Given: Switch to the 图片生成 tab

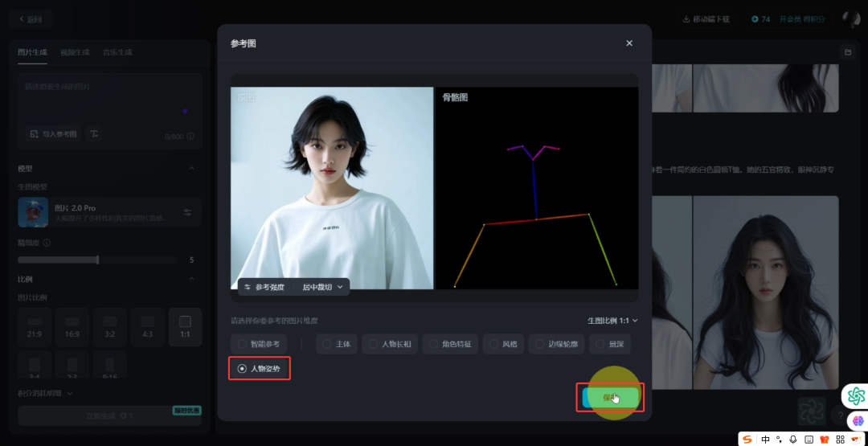Looking at the screenshot, I should [x=32, y=52].
